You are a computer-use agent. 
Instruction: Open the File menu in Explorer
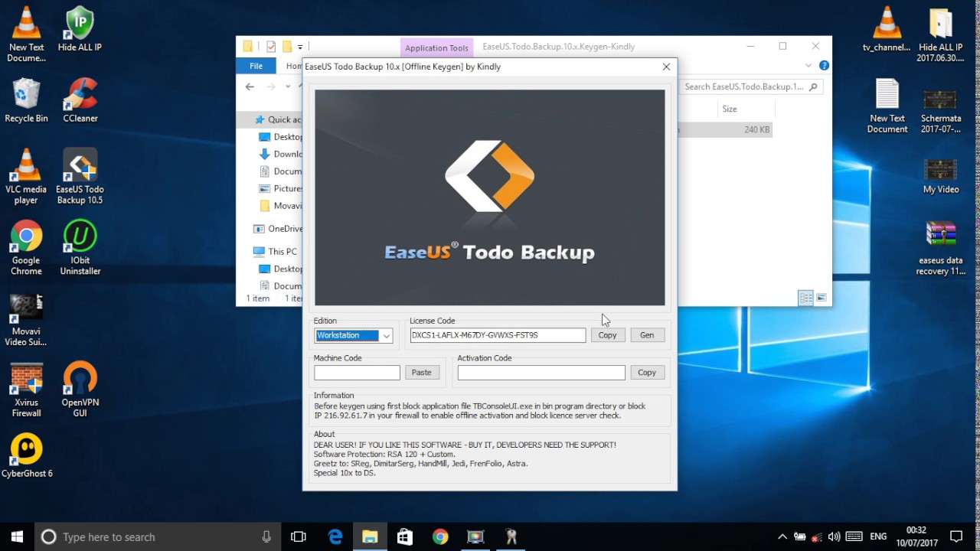click(256, 66)
